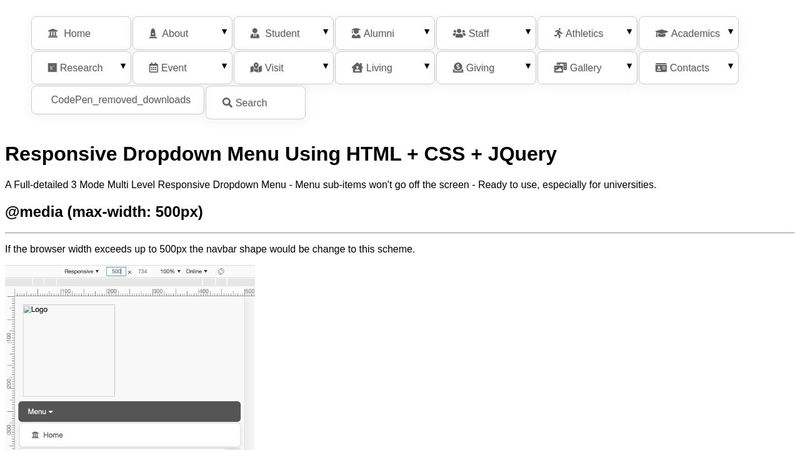Select the Gallery menu label
800x450 pixels.
click(x=586, y=68)
